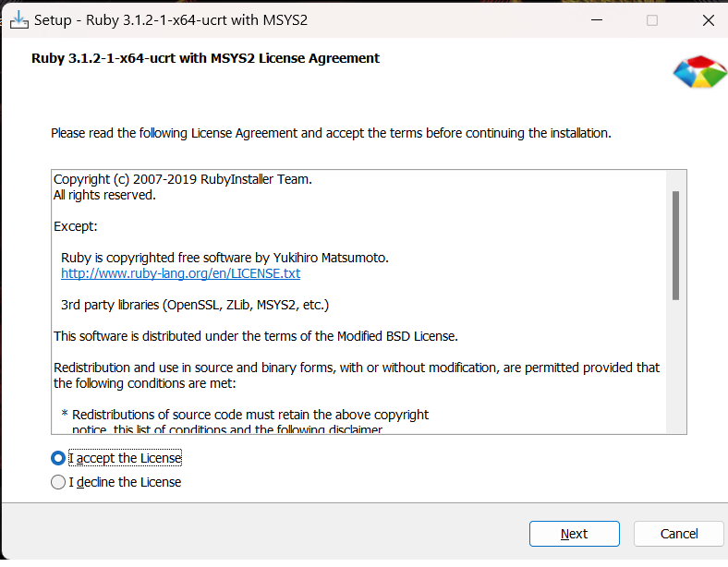Click the "Please read the following License Agreement" text
The image size is (728, 567).
[x=330, y=133]
